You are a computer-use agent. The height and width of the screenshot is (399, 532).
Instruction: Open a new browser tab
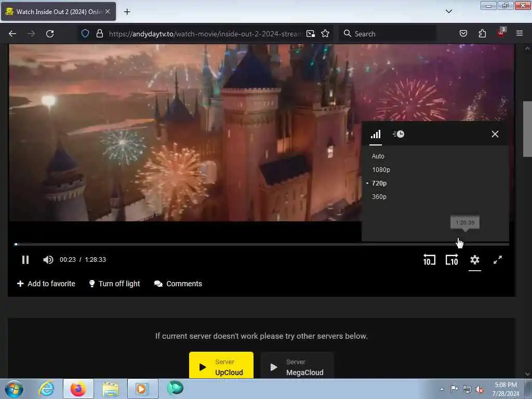(127, 12)
